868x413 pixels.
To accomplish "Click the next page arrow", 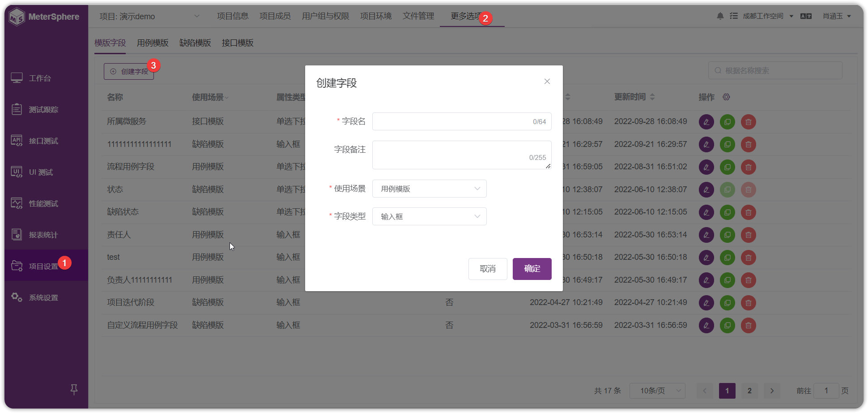I will 772,391.
